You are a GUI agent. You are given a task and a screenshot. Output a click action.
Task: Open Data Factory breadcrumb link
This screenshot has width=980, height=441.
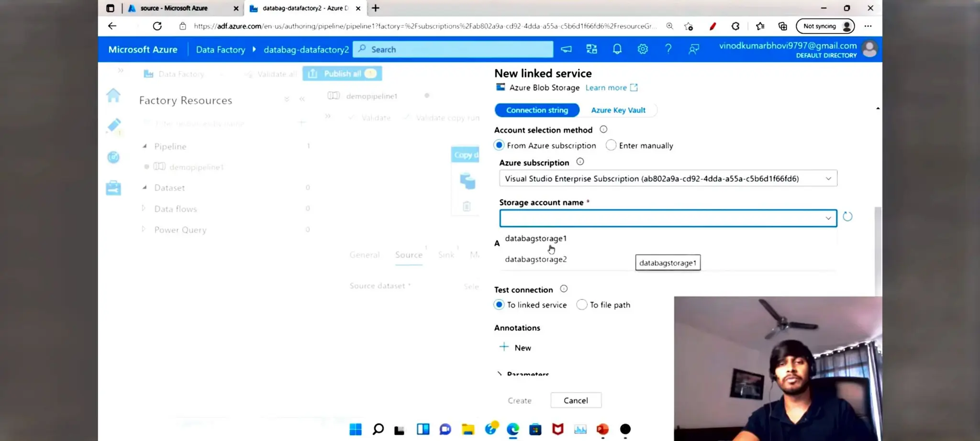(x=221, y=49)
